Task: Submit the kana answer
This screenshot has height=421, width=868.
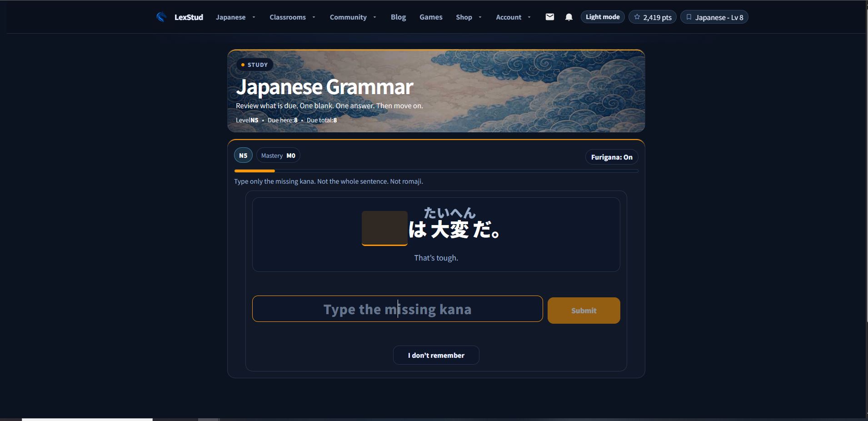Action: [584, 311]
